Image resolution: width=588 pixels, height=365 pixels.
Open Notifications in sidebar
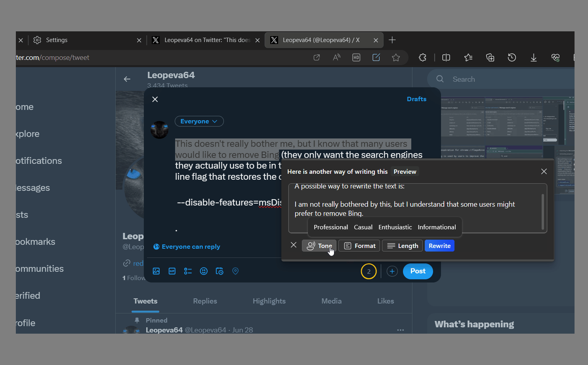[x=39, y=161]
